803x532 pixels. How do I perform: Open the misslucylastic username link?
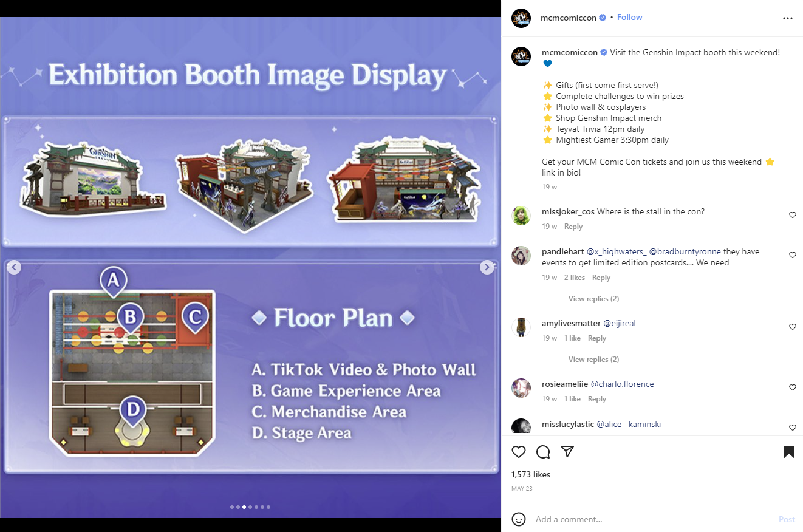[568, 424]
